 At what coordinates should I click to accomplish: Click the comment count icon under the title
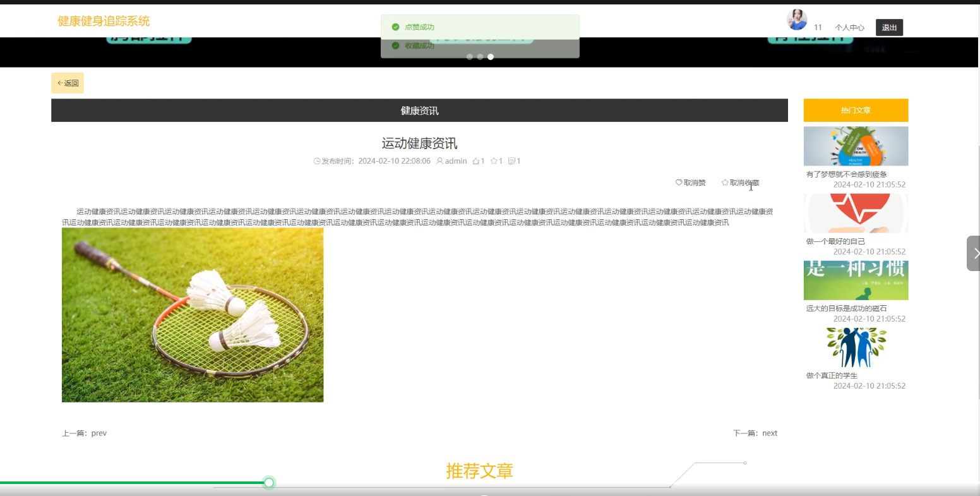(511, 160)
